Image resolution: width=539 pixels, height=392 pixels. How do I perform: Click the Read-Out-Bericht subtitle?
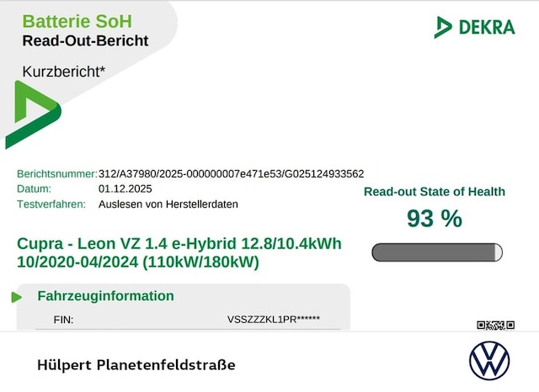coord(85,40)
